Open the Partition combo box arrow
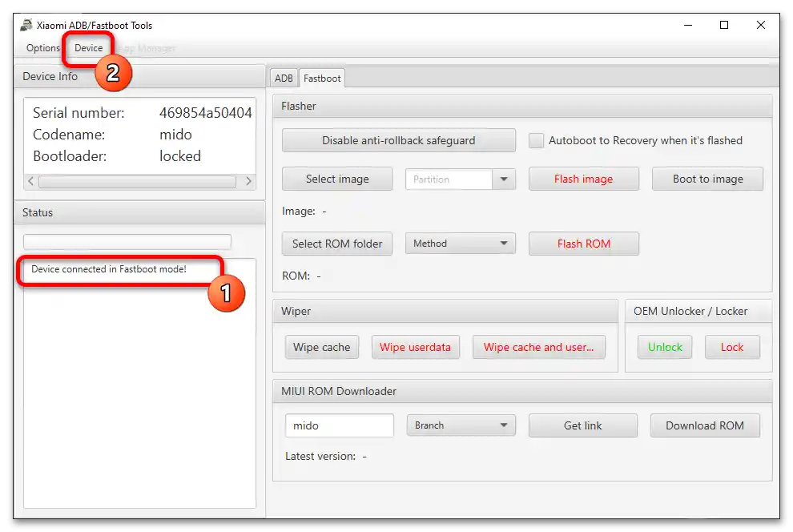 504,179
